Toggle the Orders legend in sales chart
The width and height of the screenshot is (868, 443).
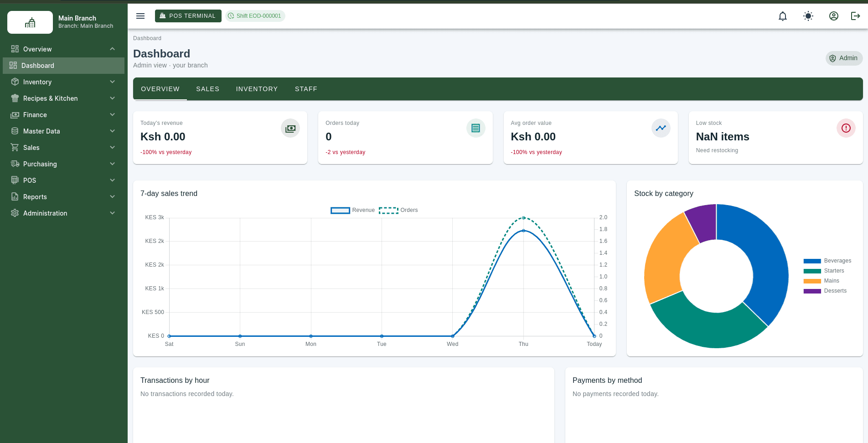[x=398, y=210]
